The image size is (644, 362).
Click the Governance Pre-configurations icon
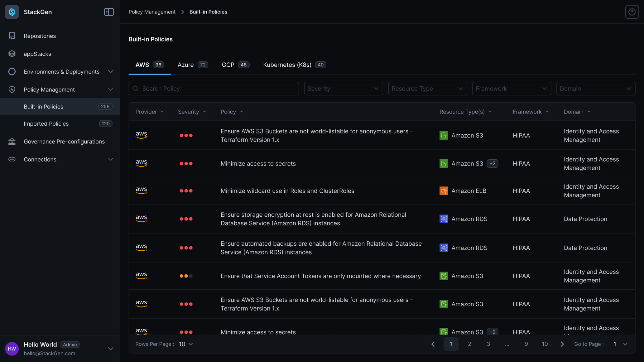(12, 141)
